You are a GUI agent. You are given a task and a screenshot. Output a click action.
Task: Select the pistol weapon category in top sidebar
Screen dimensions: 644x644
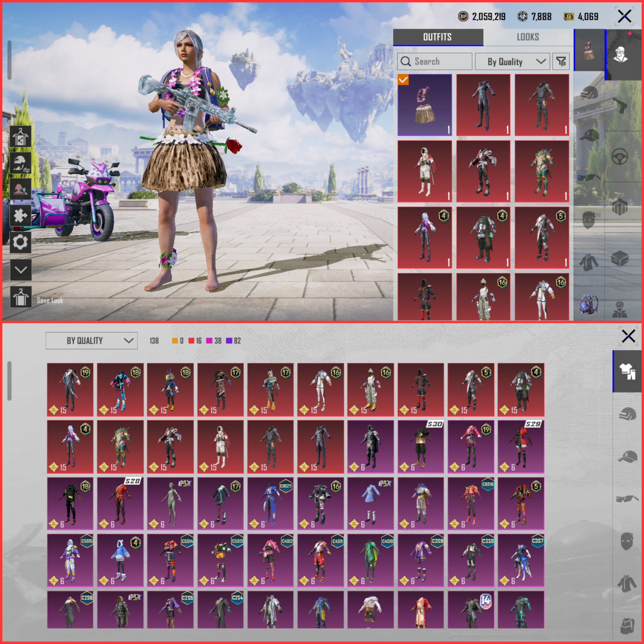point(620,106)
